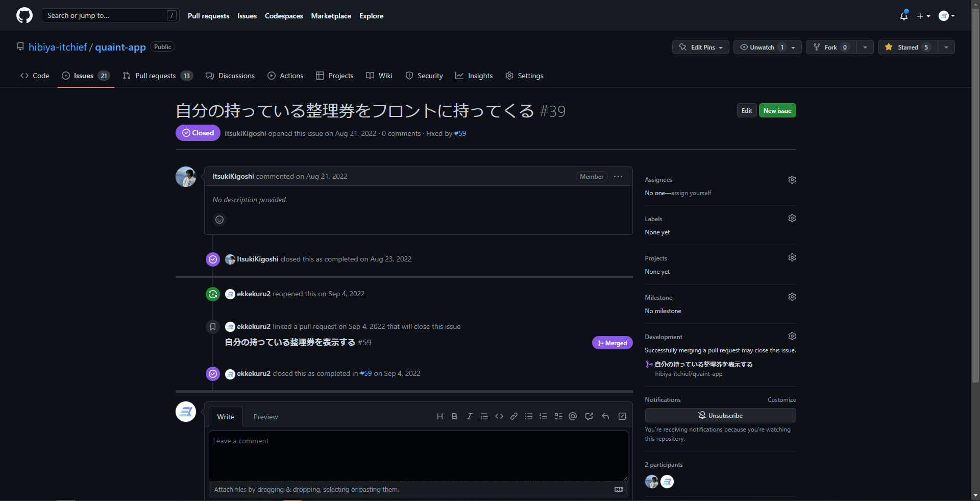Open the Development gear settings
Viewport: 980px width, 501px height.
(792, 336)
